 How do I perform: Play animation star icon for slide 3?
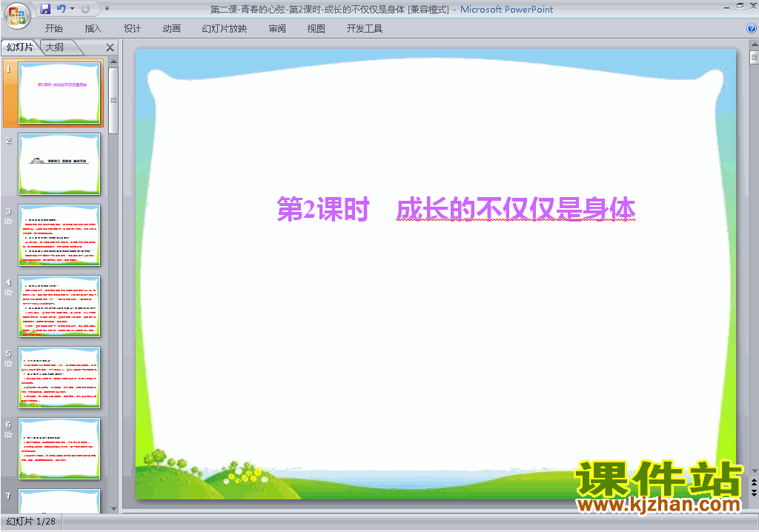tap(8, 222)
